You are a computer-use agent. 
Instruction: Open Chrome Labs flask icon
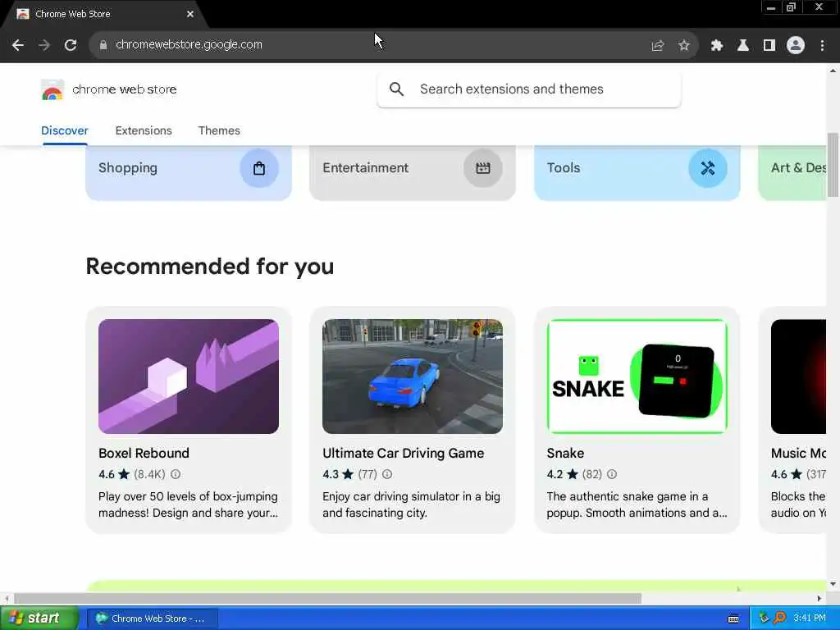743,46
